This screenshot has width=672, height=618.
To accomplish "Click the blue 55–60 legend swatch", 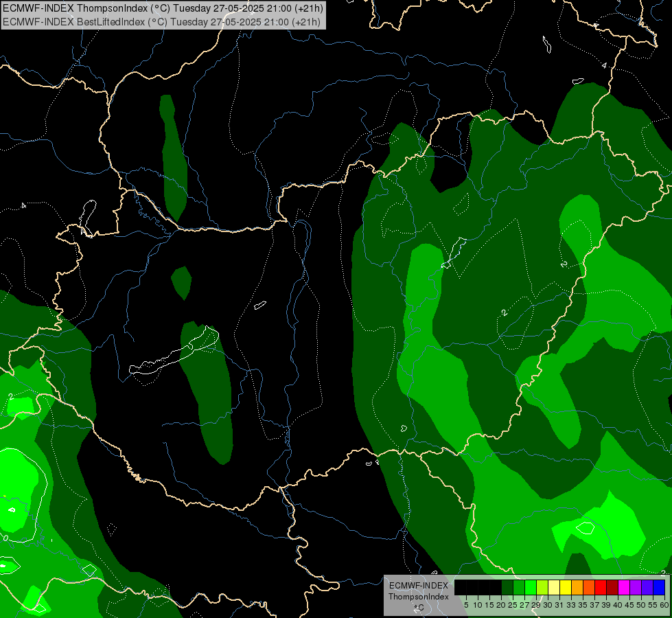I will pos(660,587).
